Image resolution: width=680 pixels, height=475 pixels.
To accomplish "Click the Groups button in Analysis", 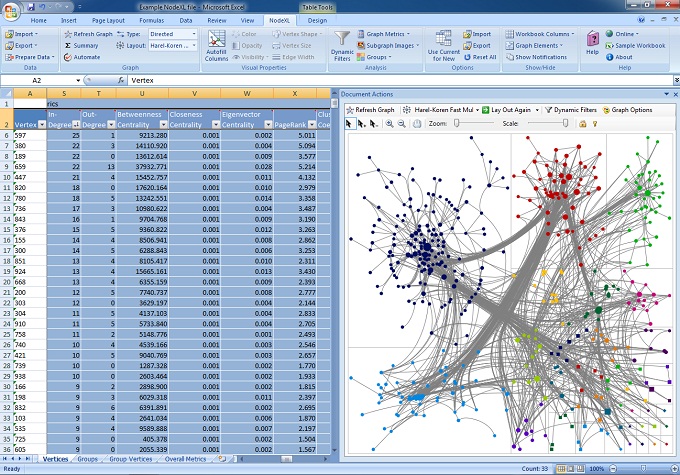I will tap(374, 57).
